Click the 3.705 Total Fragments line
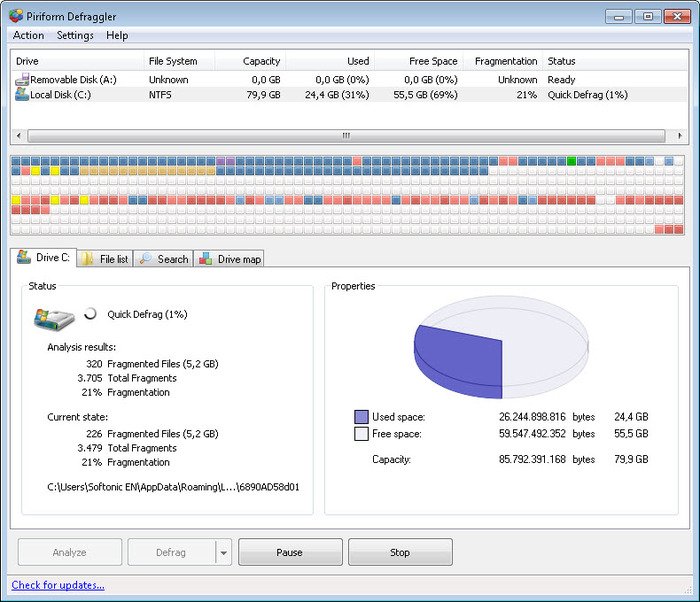 pos(127,378)
